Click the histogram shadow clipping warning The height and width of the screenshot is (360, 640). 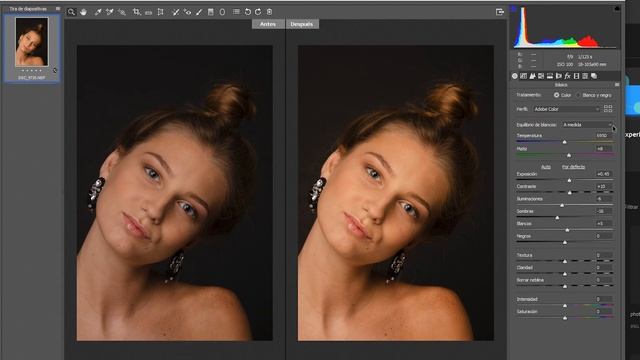click(513, 9)
